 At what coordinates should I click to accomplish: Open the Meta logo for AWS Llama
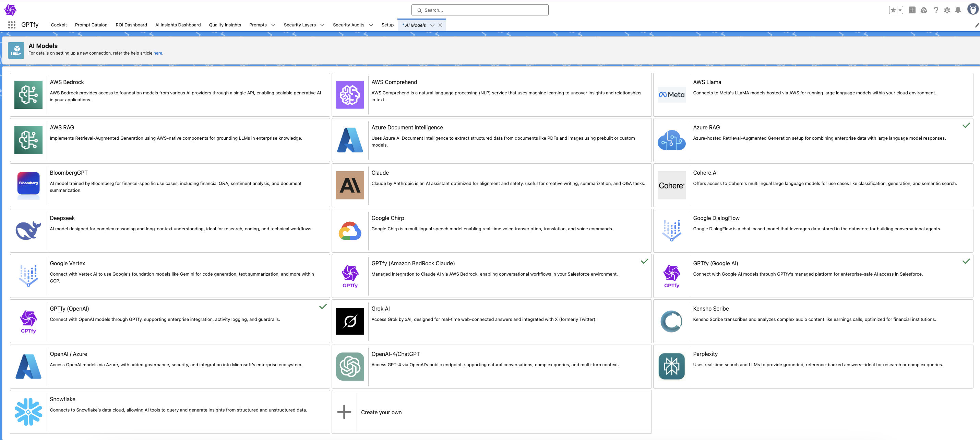tap(671, 95)
